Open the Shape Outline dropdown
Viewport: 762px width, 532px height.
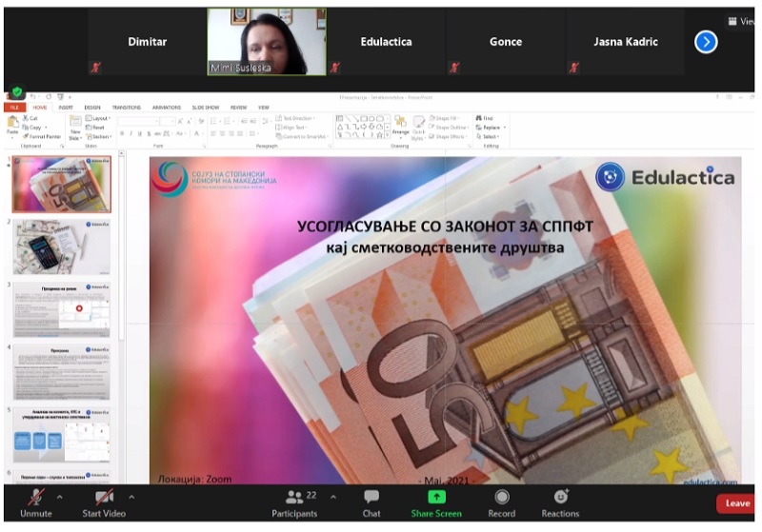[x=449, y=128]
